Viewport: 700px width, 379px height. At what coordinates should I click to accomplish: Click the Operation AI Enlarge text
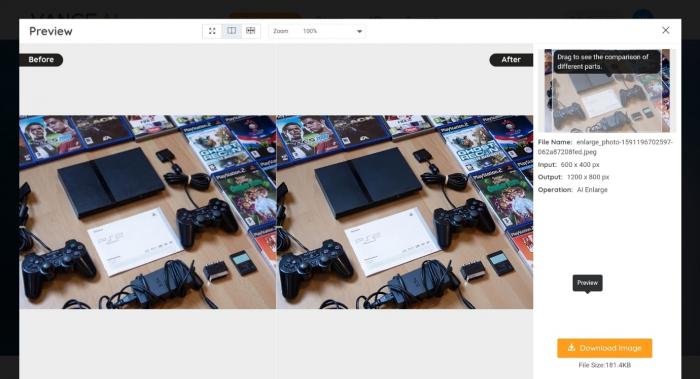tap(573, 190)
